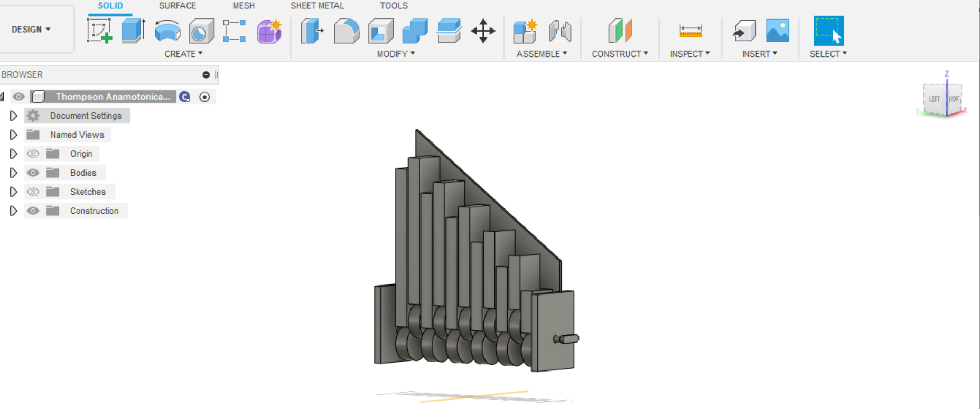980x409 pixels.
Task: Show the hidden Origin folder
Action: [33, 154]
